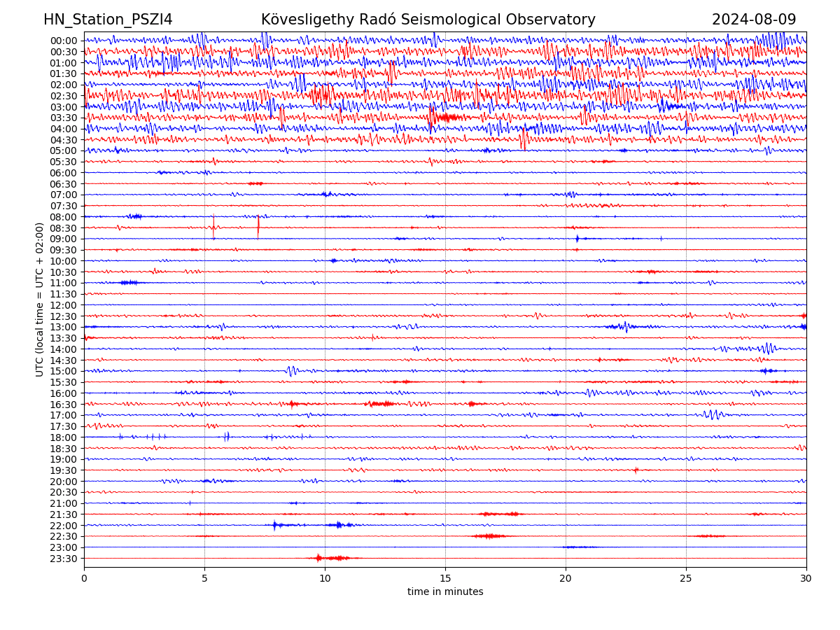Click the 5 minute x-axis tick label
This screenshot has height=630, width=840.
pyautogui.click(x=204, y=578)
